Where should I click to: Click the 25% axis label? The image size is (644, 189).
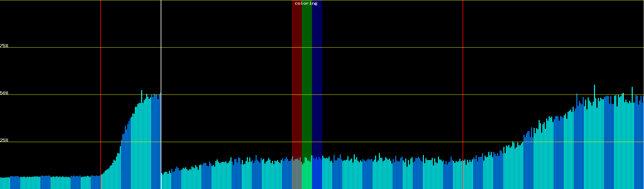click(x=4, y=140)
